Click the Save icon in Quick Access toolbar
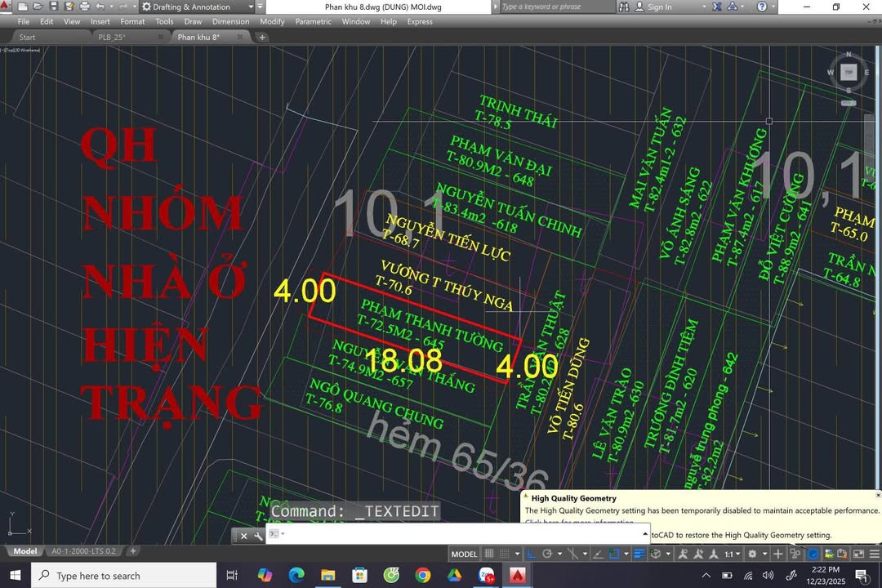Viewport: 882px width, 588px height. coord(53,7)
